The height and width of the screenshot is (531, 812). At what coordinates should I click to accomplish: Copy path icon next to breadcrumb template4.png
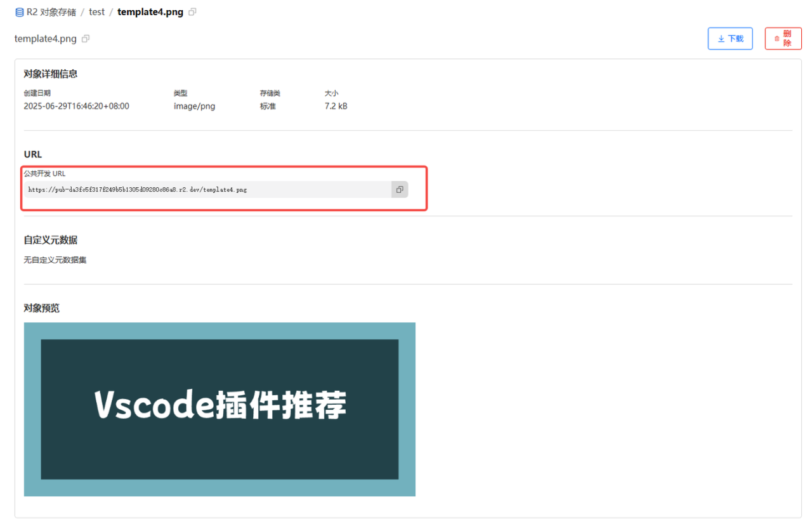pos(193,12)
